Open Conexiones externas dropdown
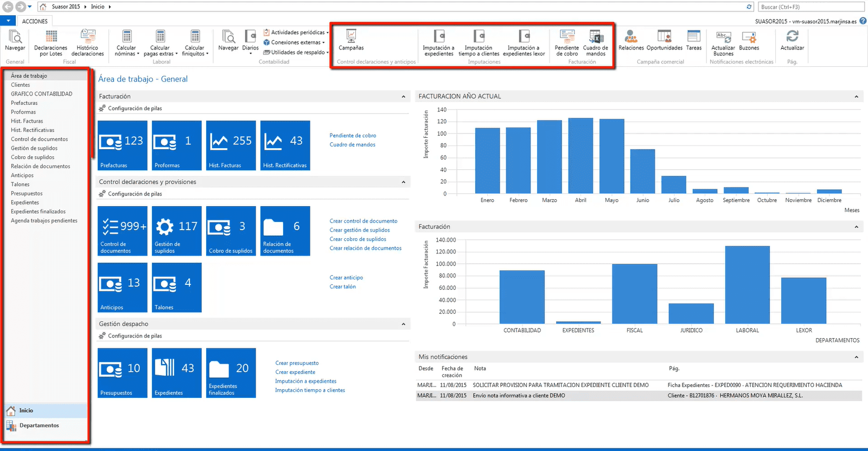 [294, 42]
